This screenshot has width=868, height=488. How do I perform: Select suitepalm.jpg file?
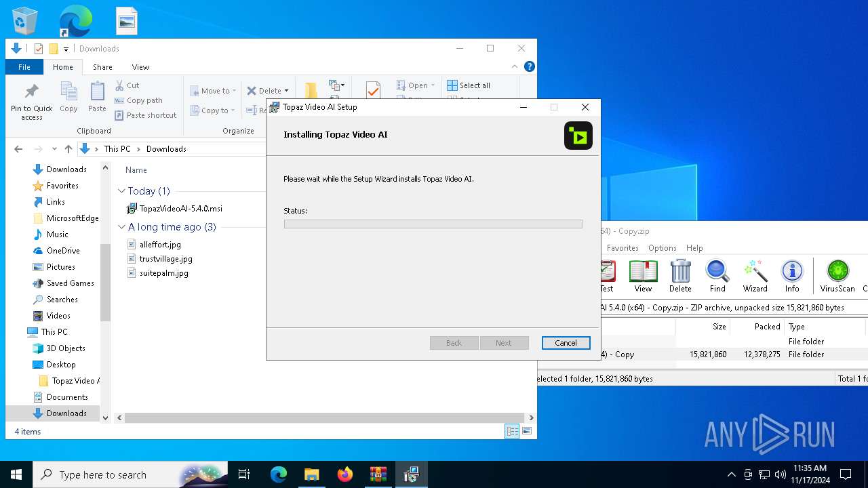coord(157,273)
